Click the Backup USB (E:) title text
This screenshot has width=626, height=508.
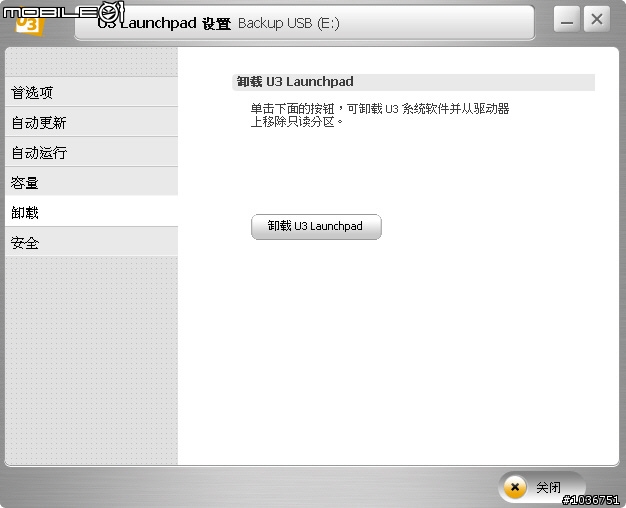point(289,23)
